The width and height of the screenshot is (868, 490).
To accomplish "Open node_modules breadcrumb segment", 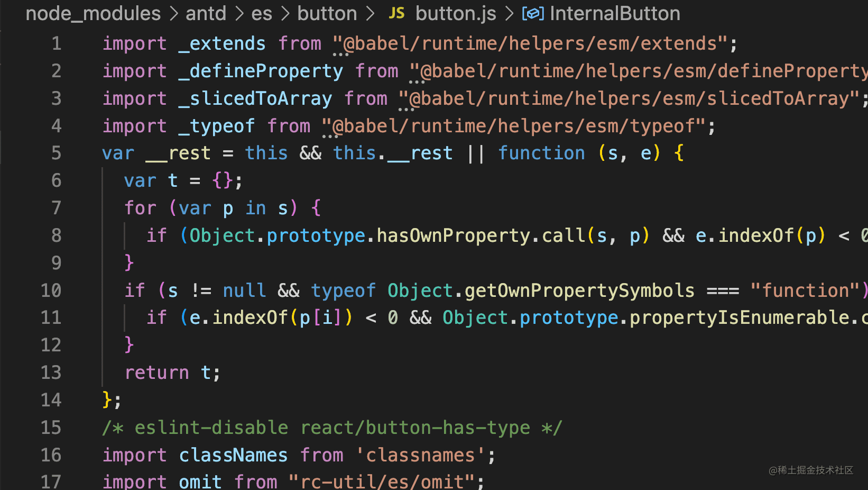I will [x=93, y=13].
